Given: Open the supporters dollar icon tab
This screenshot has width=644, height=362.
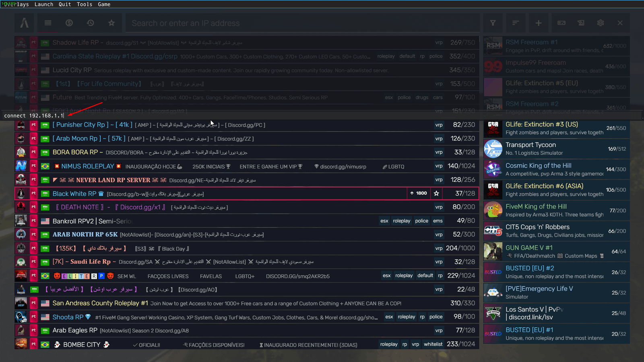Looking at the screenshot, I should [x=69, y=23].
